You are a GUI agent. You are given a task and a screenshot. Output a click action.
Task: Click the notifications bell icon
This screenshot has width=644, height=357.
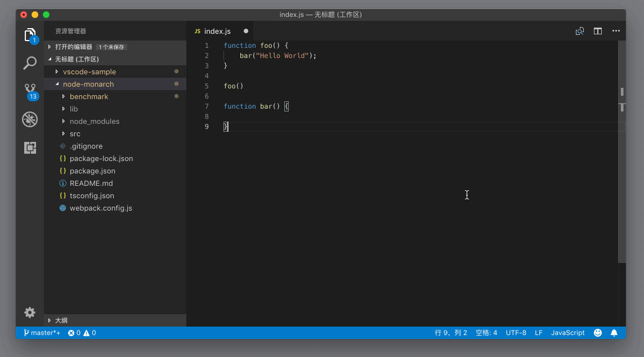pyautogui.click(x=614, y=333)
